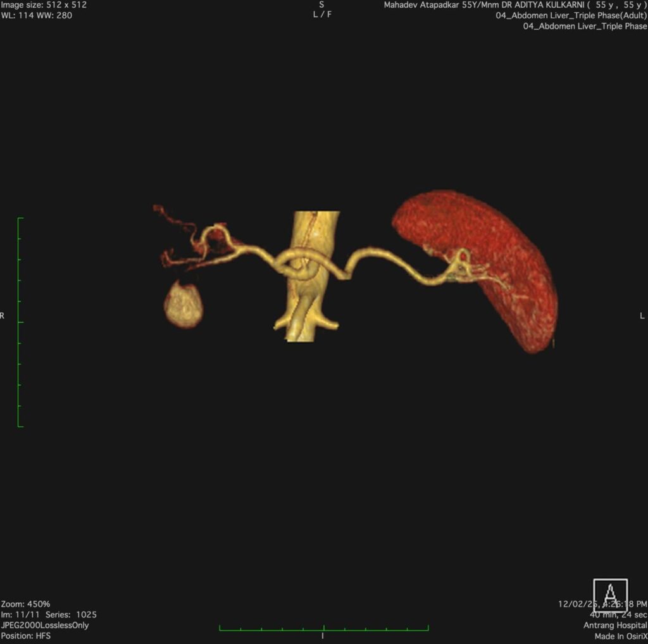648x644 pixels.
Task: Click the Abdomen Liver_Triple Phase(Adult) study label
Action: [571, 15]
